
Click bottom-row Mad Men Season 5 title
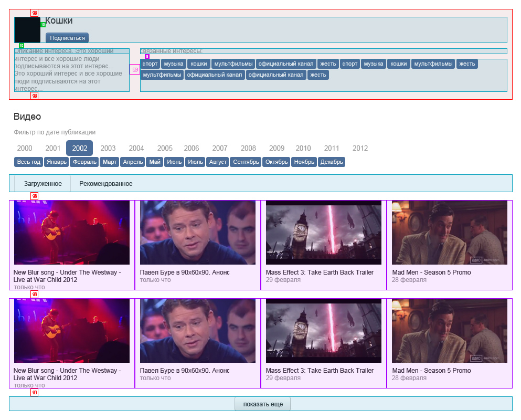click(x=431, y=371)
